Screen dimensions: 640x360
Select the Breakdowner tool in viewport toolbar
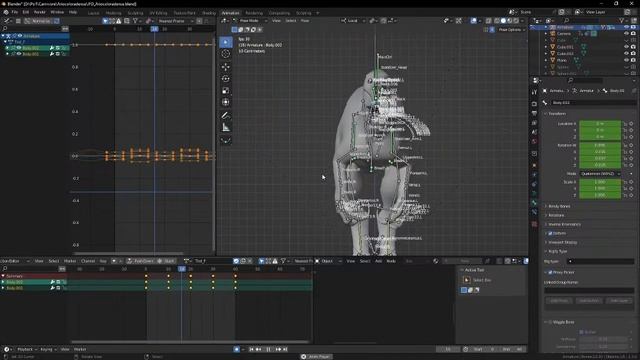point(226,141)
